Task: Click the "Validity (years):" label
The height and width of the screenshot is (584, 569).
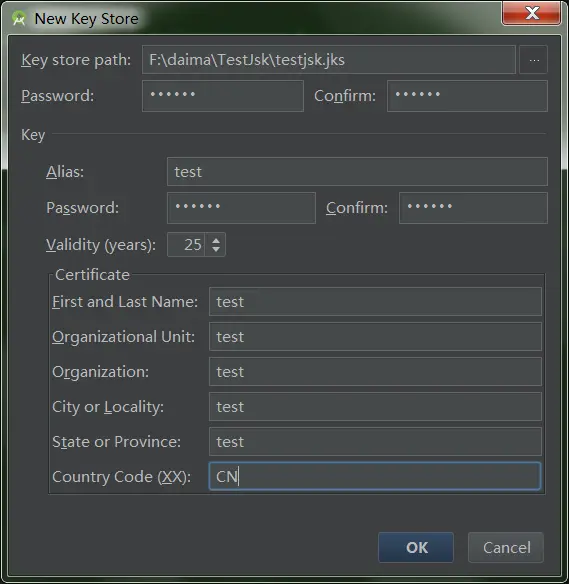Action: tap(101, 245)
